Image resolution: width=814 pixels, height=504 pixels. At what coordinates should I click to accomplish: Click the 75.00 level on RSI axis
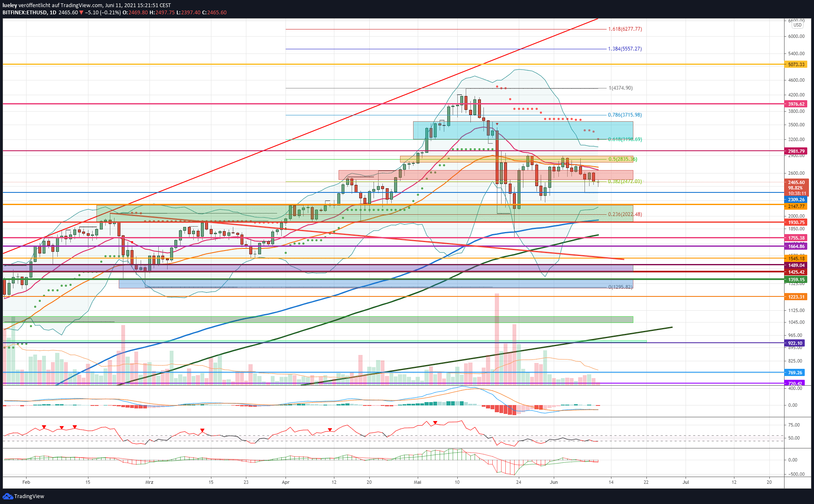794,425
